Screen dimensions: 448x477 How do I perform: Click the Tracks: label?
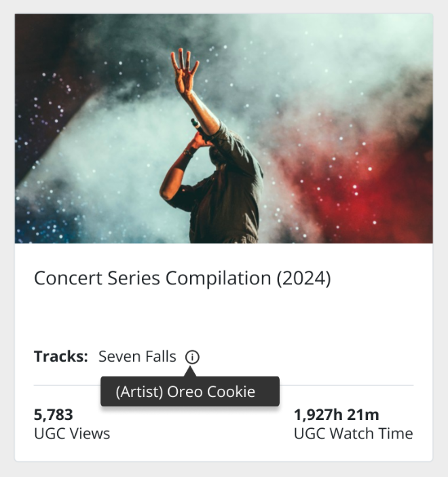61,356
